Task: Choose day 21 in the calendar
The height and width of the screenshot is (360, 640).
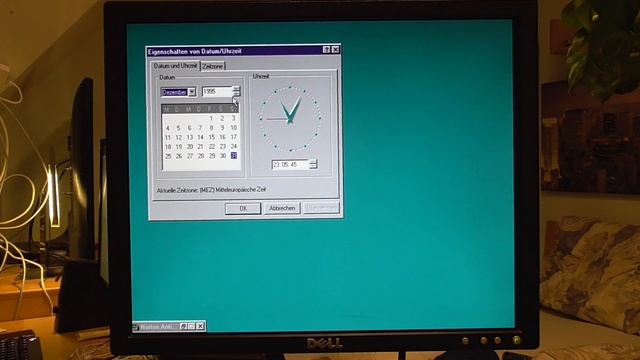Action: point(200,147)
